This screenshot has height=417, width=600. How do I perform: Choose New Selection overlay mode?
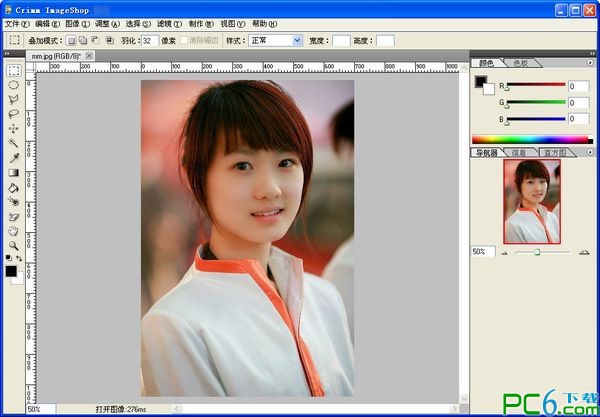tap(71, 41)
